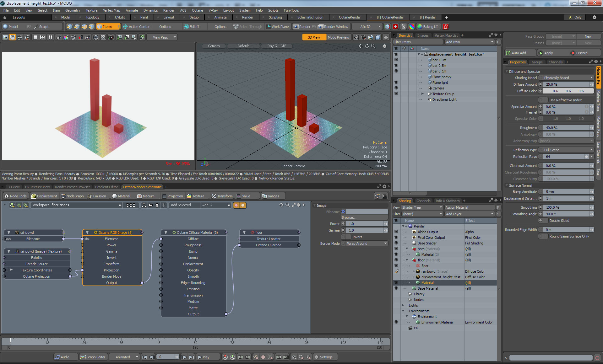
Task: Open the Texture menu
Action: [x=91, y=10]
